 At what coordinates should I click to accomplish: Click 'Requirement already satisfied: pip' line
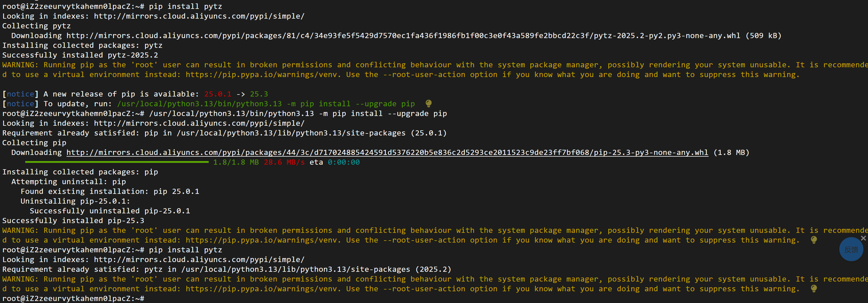click(x=224, y=133)
